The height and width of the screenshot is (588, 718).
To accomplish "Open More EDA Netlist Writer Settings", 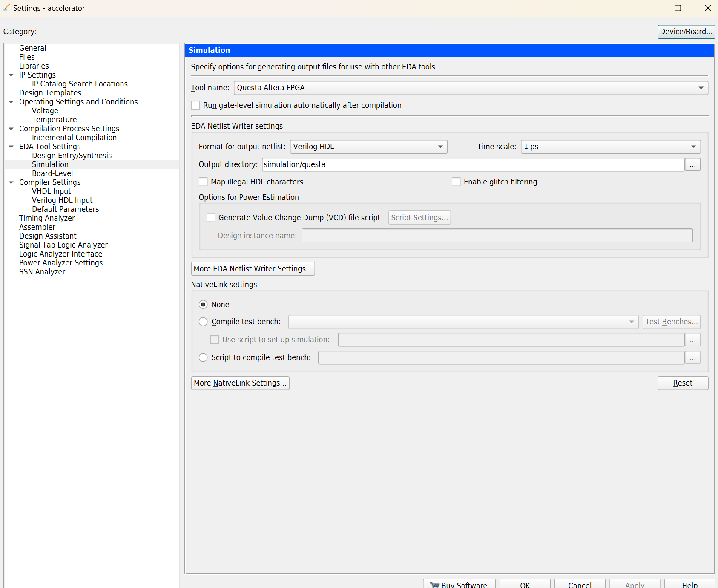I will coord(253,269).
